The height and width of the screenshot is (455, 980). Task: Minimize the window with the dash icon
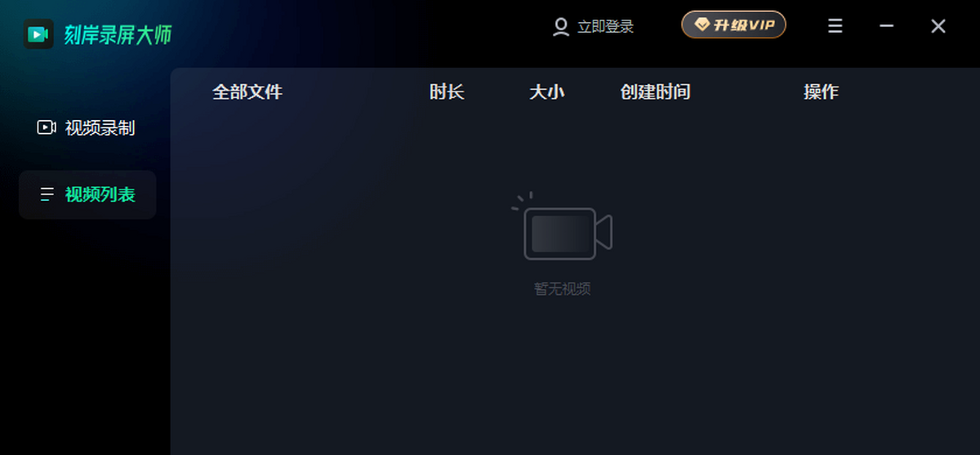pos(887,26)
